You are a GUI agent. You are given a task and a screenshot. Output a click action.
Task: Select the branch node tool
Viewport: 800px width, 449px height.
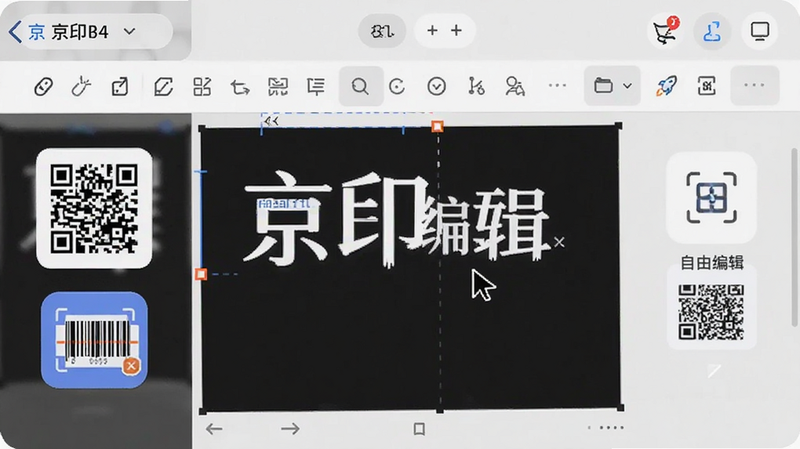(x=476, y=86)
